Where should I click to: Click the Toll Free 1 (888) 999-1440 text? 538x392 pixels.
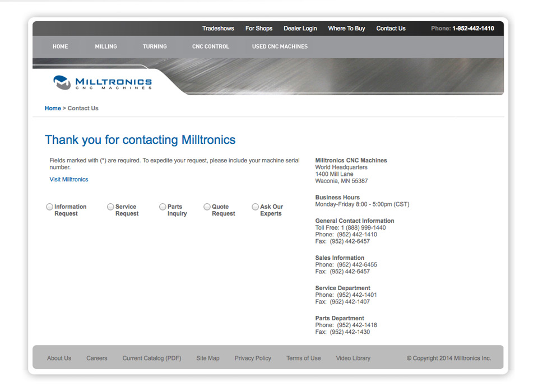tap(350, 228)
